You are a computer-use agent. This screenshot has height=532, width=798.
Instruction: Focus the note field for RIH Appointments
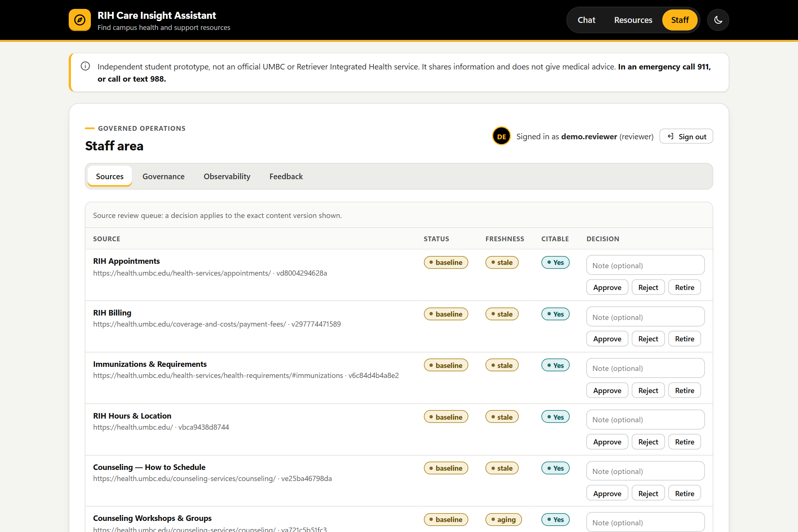(645, 265)
